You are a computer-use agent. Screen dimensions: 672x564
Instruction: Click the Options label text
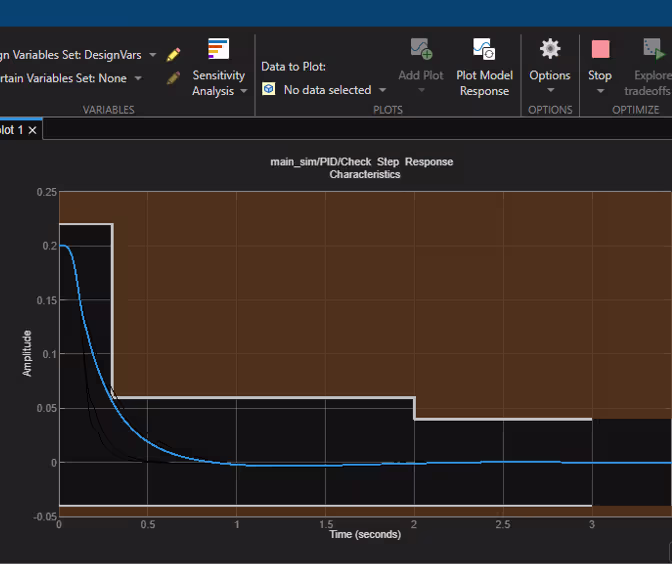pyautogui.click(x=550, y=75)
